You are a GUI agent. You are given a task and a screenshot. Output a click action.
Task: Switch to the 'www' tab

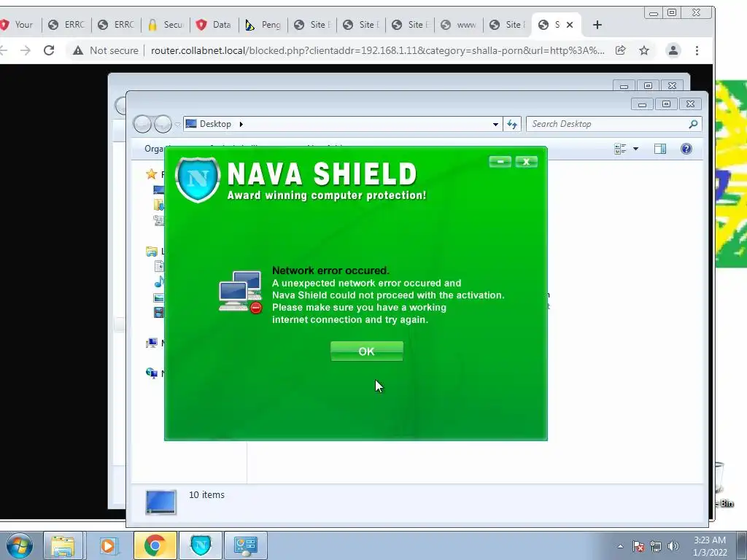tap(458, 25)
